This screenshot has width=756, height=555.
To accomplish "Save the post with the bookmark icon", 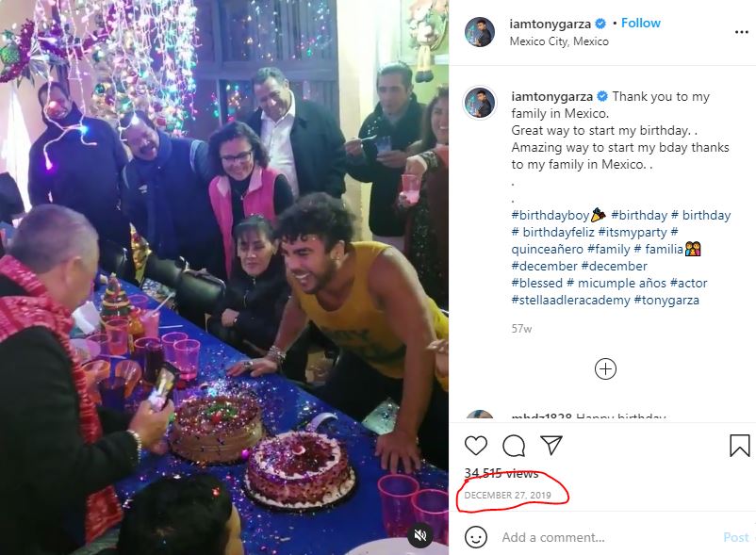I will pyautogui.click(x=740, y=446).
